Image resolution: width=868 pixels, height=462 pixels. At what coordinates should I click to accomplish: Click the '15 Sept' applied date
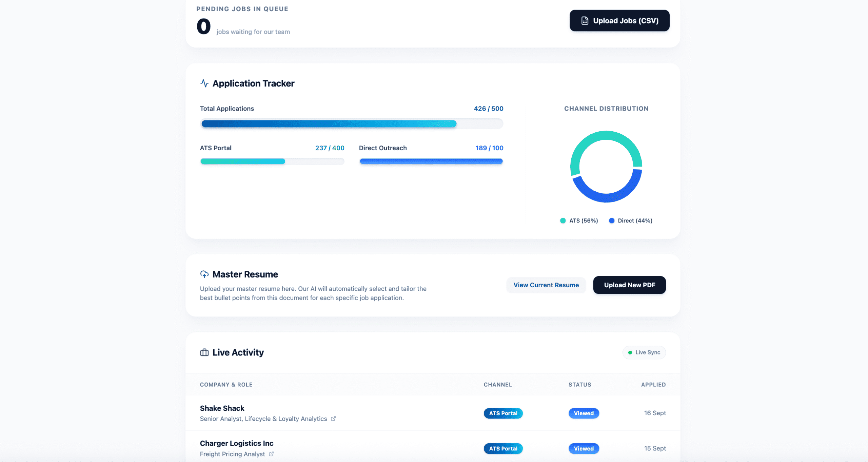coord(655,448)
